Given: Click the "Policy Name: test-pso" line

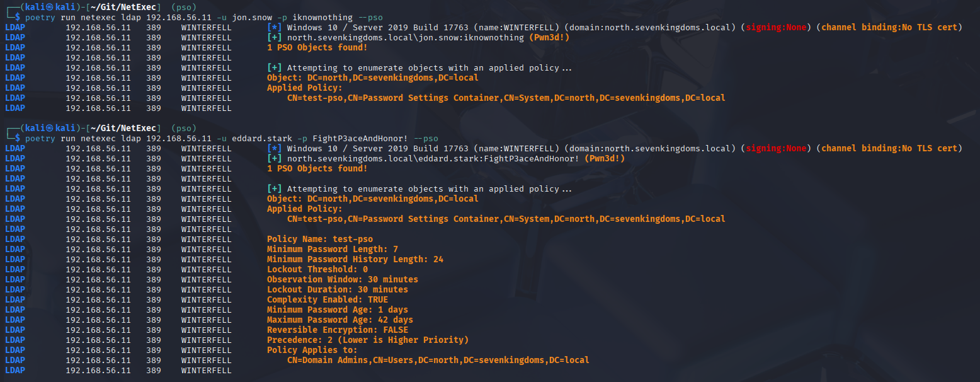Looking at the screenshot, I should click(319, 239).
